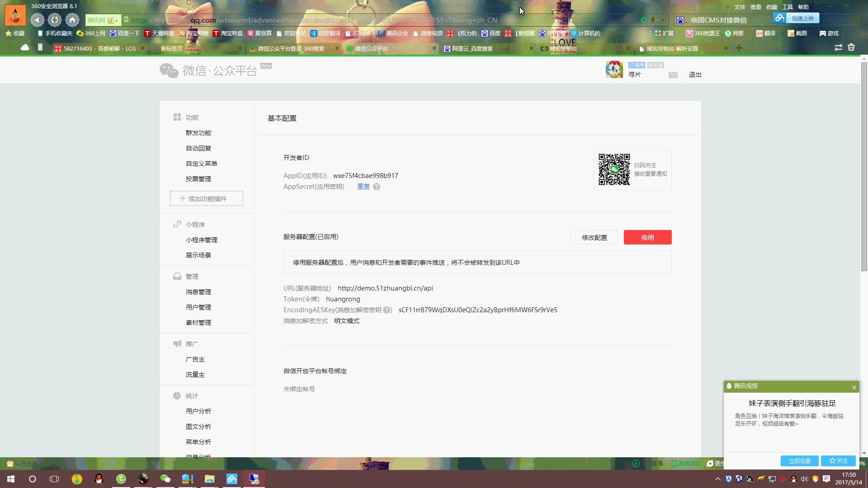Screen dimensions: 868x488
Task: Expand bookmarks bar overflow chevron
Action: pos(611,33)
